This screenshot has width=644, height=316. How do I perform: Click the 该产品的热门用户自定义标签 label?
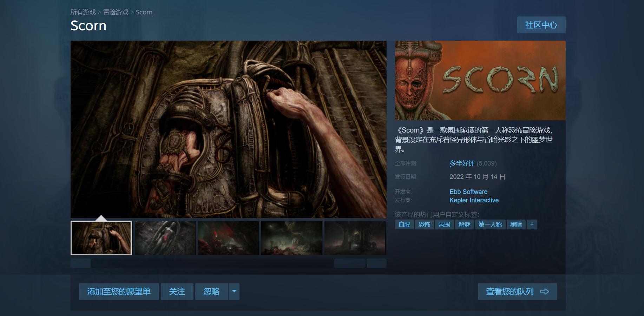point(437,215)
